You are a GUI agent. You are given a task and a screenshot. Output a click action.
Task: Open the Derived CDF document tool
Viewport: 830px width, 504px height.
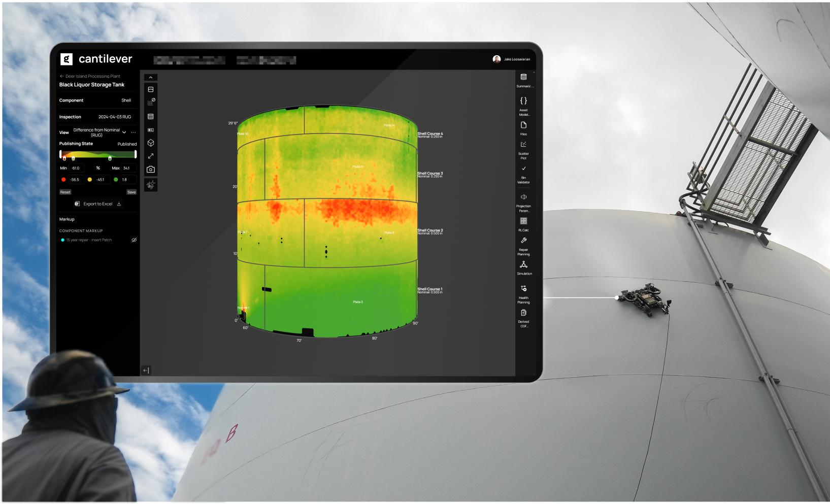coord(523,313)
